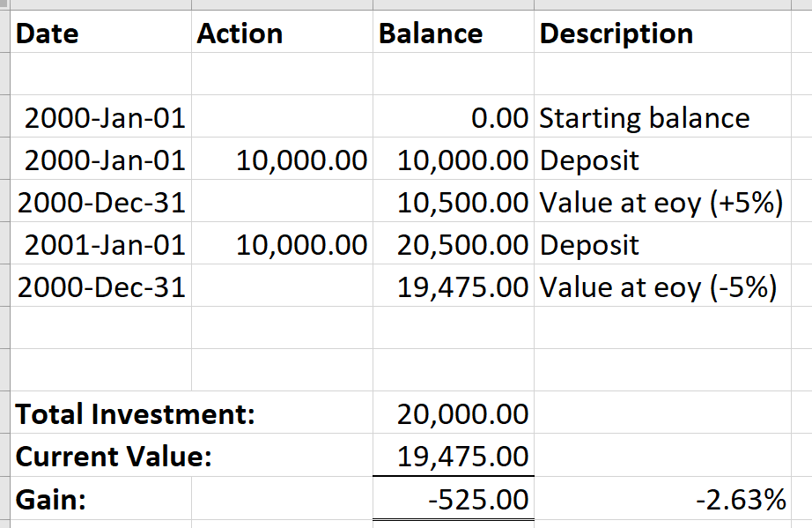Select the 2001-Jan-01 date cell
The image size is (812, 528).
tap(100, 244)
